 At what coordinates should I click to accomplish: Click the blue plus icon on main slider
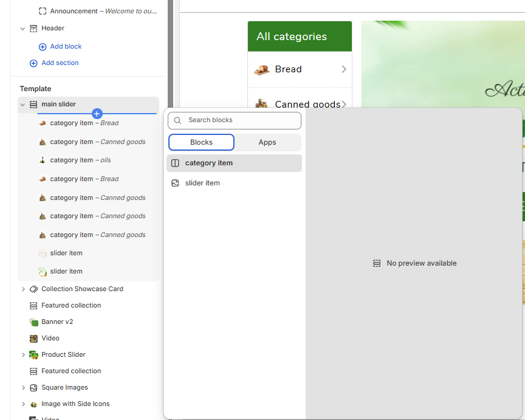97,113
